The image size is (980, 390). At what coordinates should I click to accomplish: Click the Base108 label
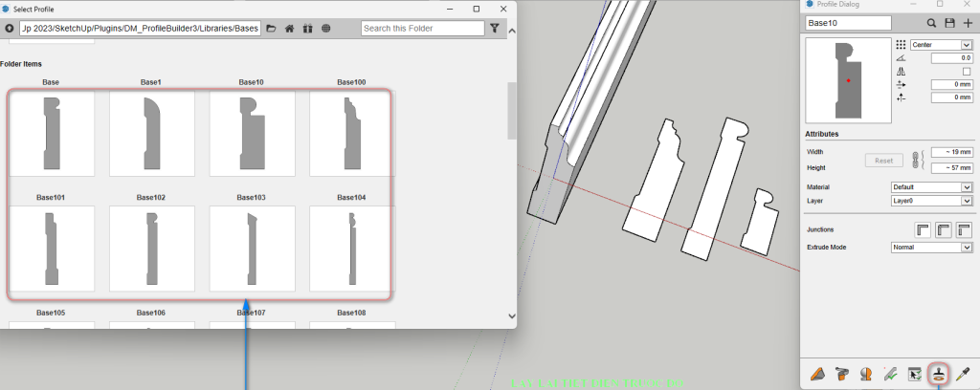pos(351,313)
